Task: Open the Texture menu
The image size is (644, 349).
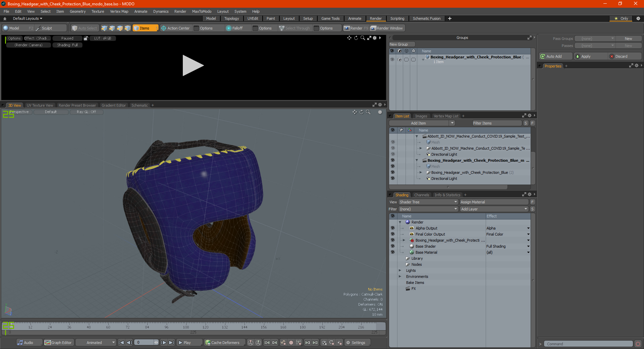Action: click(98, 11)
